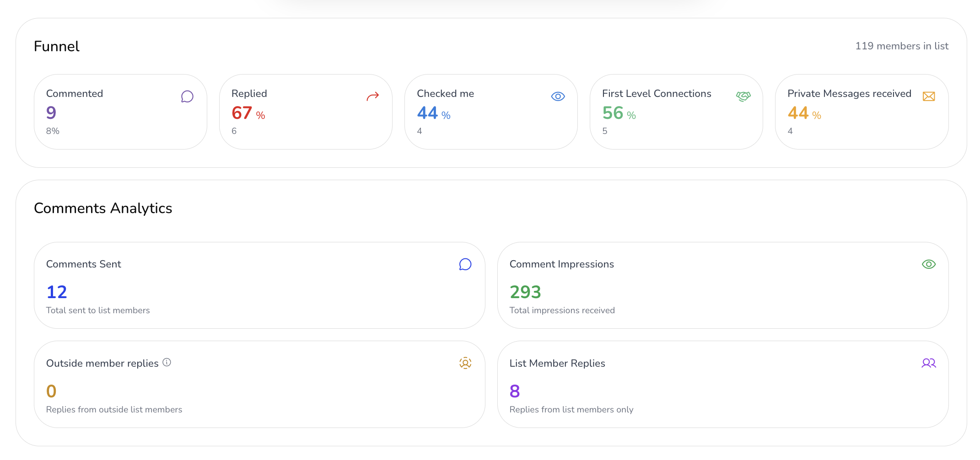Click the Comment Impressions label
Screen dimensions: 980x460
click(x=562, y=264)
